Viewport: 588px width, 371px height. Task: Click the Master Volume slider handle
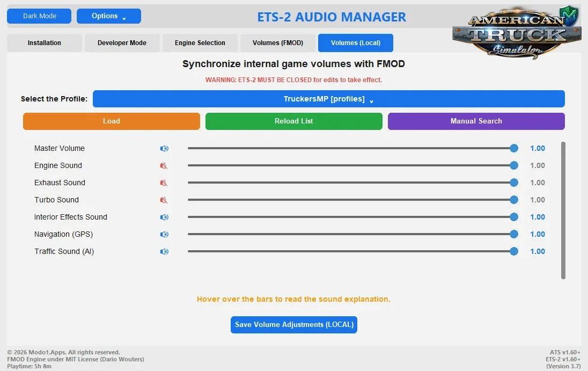click(x=514, y=148)
